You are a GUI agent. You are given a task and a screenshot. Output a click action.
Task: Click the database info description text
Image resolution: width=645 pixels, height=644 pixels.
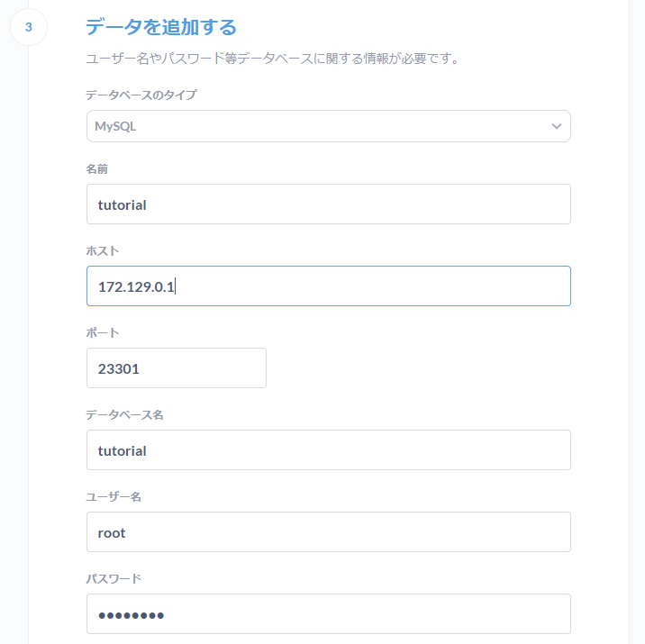coord(273,59)
